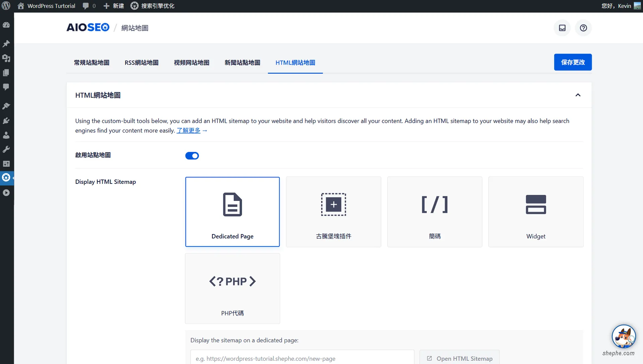Open the 新建 menu in the admin bar
Viewport: 643px width, 364px height.
(113, 5)
